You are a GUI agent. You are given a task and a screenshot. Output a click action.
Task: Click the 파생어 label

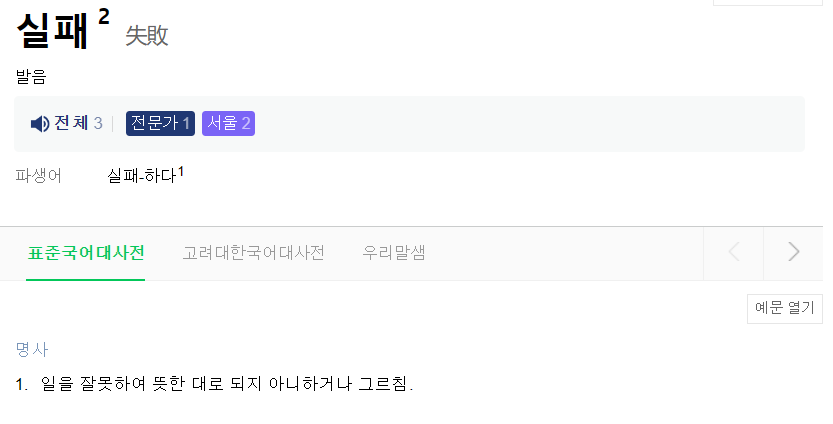(39, 177)
